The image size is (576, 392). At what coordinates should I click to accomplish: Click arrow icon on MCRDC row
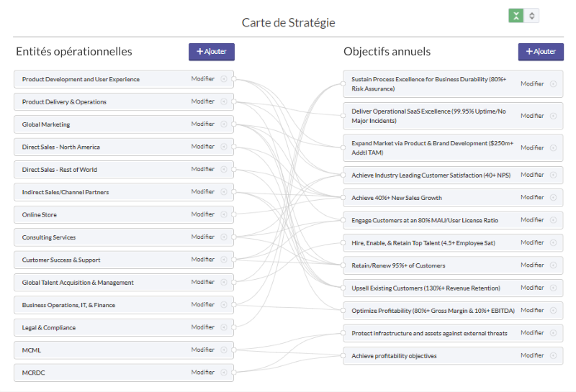pyautogui.click(x=224, y=373)
